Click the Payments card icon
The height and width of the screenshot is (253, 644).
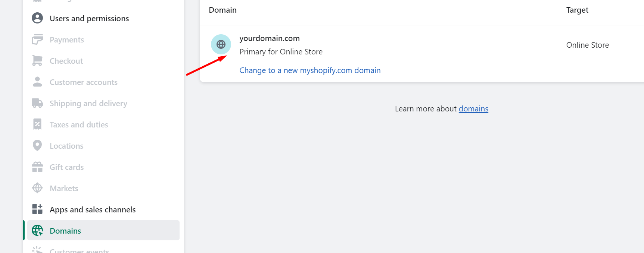[37, 39]
